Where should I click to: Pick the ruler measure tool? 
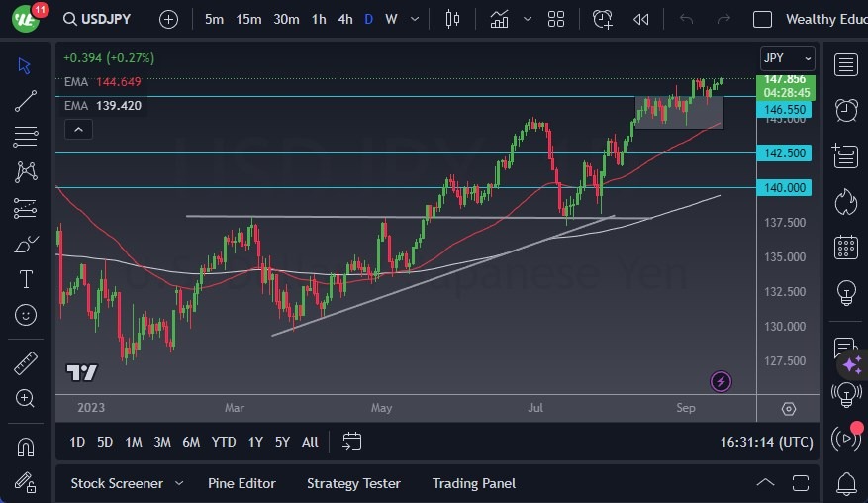click(x=26, y=362)
